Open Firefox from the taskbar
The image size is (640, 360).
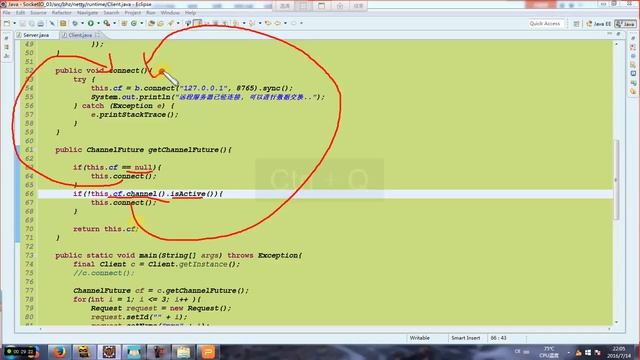coord(60,352)
